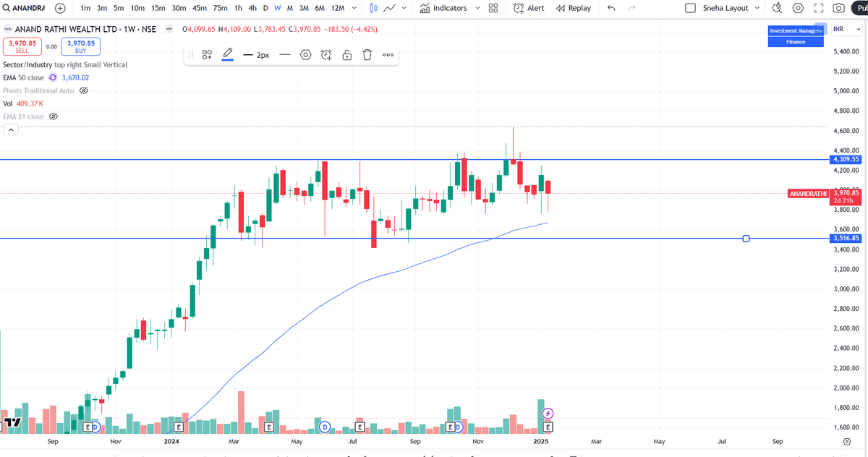Hide the EMA 21 close indicator
Screen dimensions: 868x457
click(x=53, y=116)
